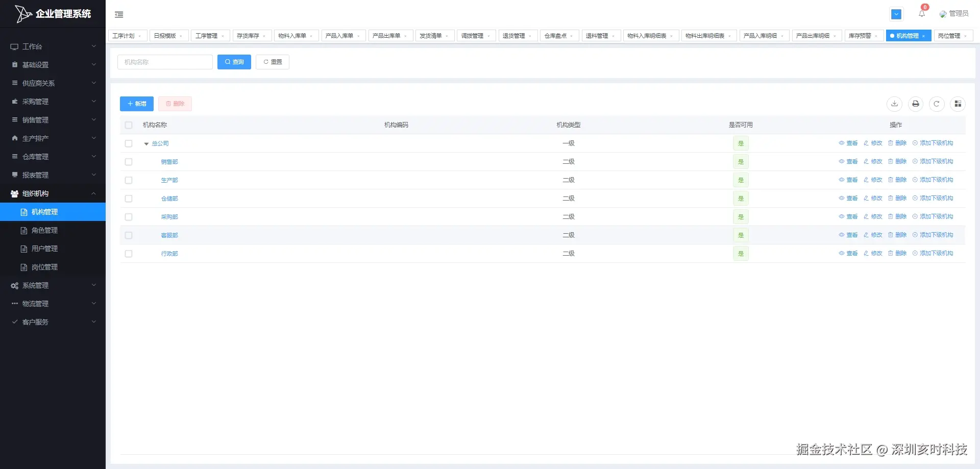980x469 pixels.
Task: Click the 是 status tag for 总公司
Action: (741, 143)
